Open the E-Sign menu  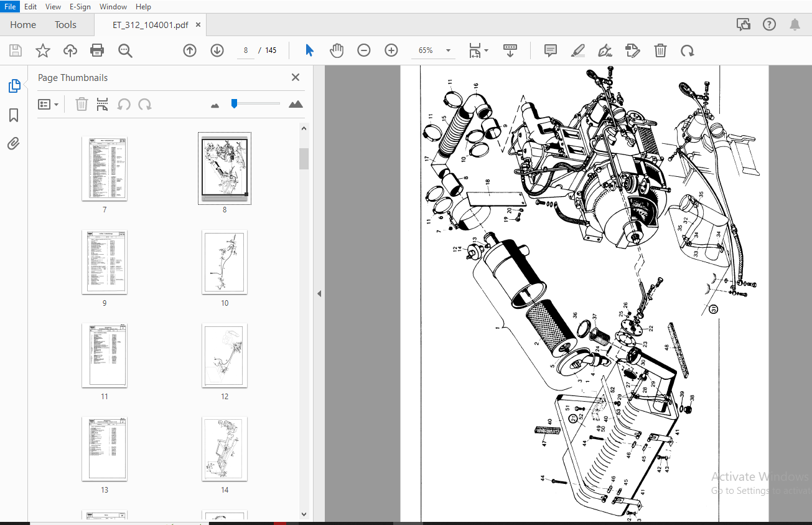(x=80, y=7)
